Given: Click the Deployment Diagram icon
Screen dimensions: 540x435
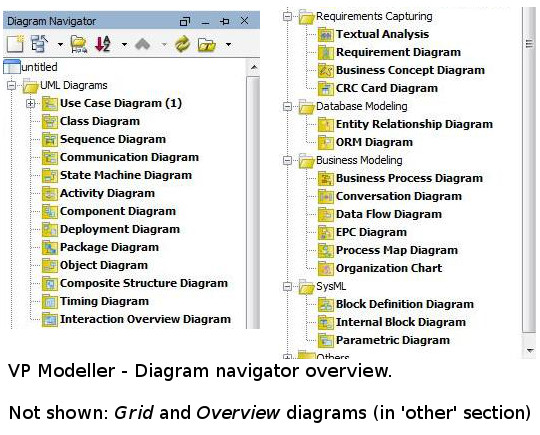Looking at the screenshot, I should pyautogui.click(x=50, y=229).
